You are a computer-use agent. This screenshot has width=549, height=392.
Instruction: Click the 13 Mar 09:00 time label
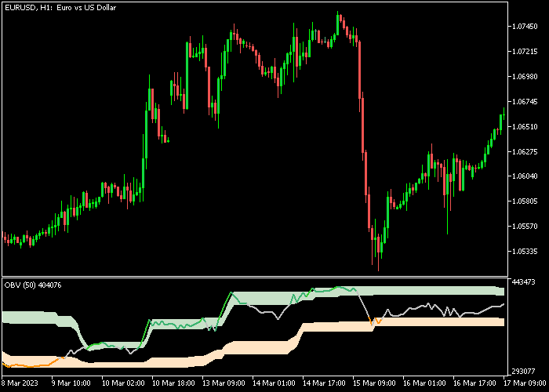coord(224,383)
